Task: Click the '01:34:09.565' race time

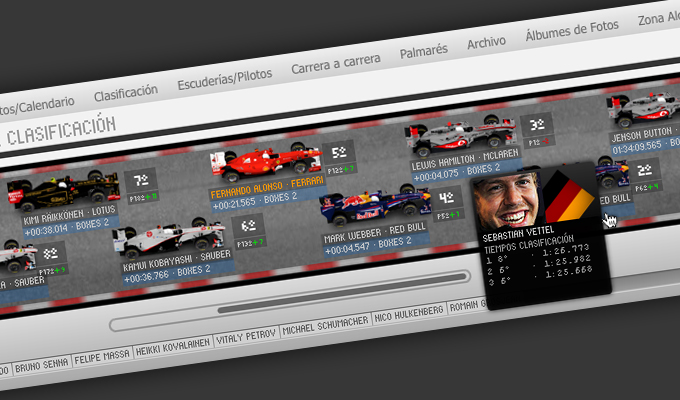Action: click(x=637, y=148)
